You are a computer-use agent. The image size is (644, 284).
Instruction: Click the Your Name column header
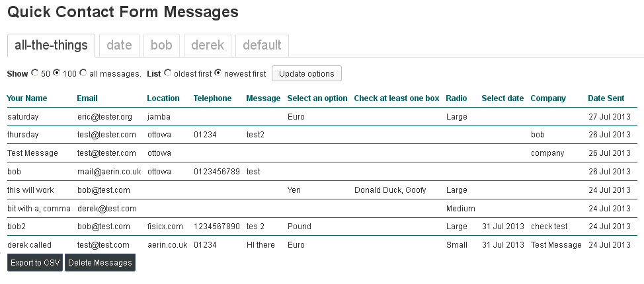(x=27, y=98)
